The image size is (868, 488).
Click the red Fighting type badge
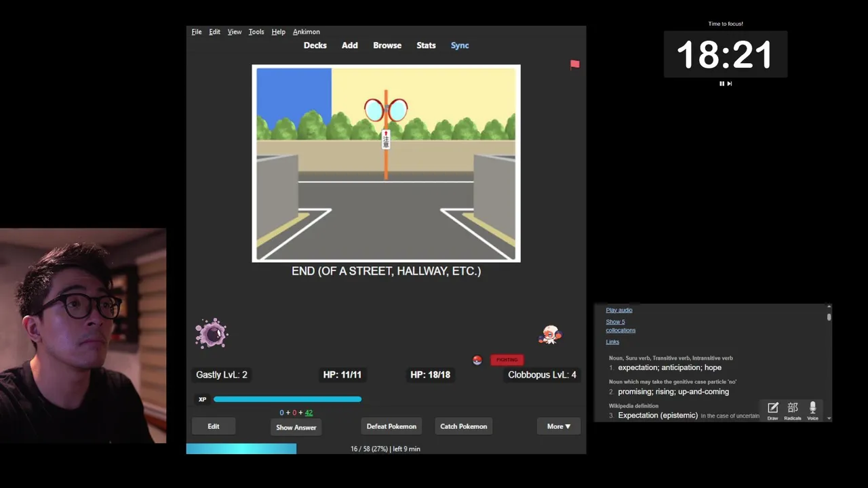(507, 360)
